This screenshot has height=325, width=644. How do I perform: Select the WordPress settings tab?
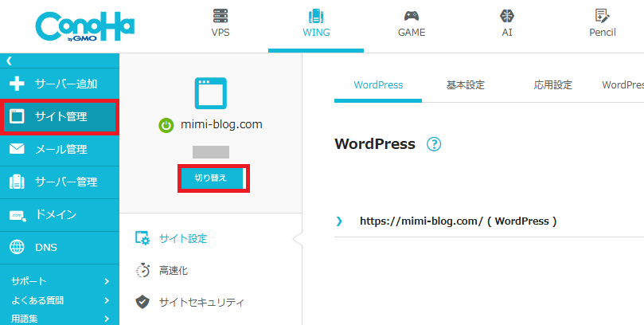(378, 85)
